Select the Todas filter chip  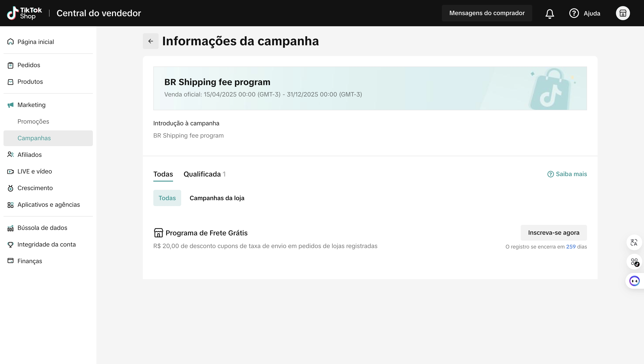tap(167, 198)
